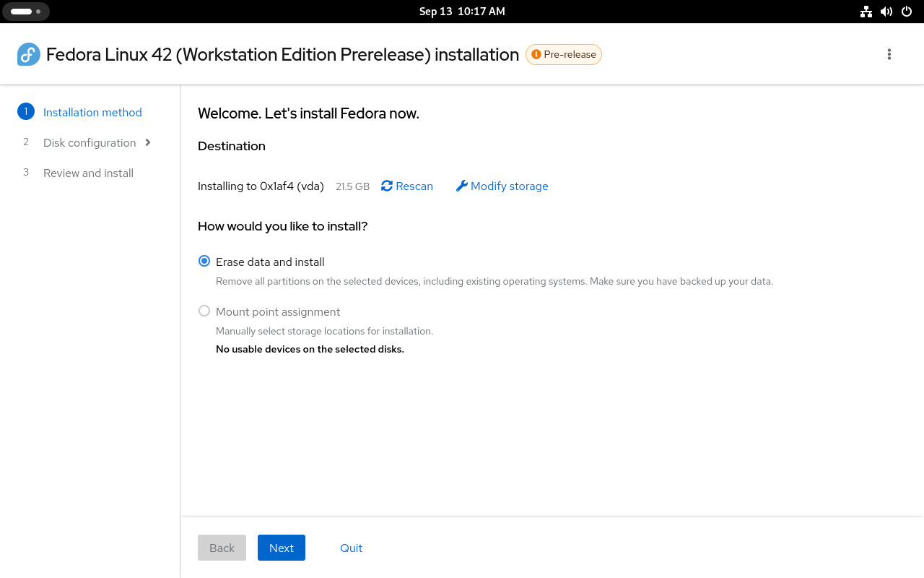Click the Fedora logo icon
This screenshot has width=924, height=578.
29,54
